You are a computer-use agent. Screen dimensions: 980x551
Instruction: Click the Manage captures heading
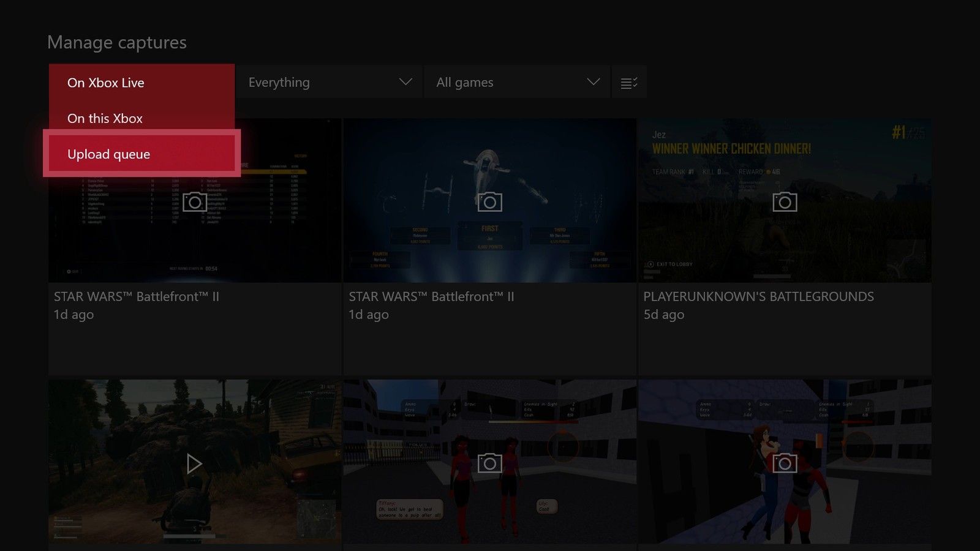click(x=118, y=42)
